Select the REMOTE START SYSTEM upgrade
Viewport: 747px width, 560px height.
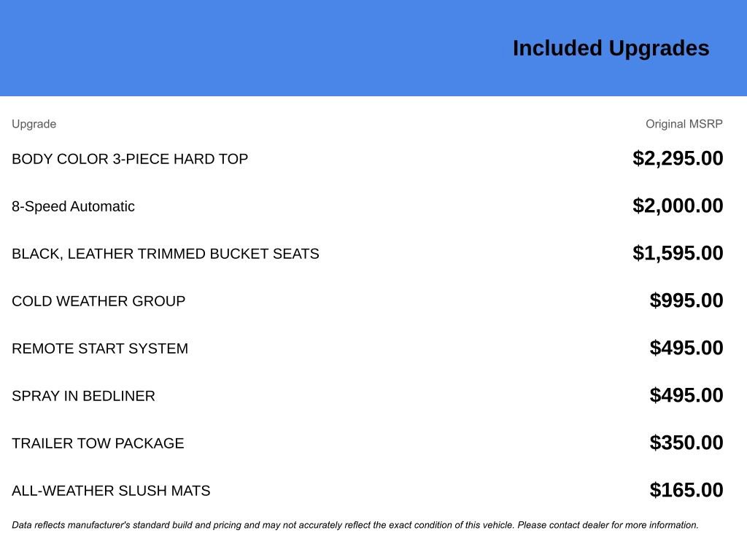pos(100,349)
